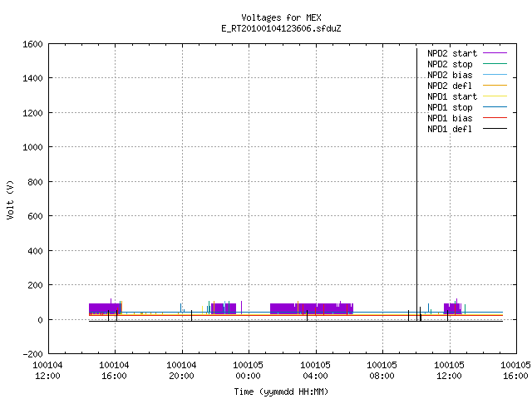Viewport: 532px width, 399px height.
Task: Click the 'NPD2 defl' legend label
Action: (450, 86)
